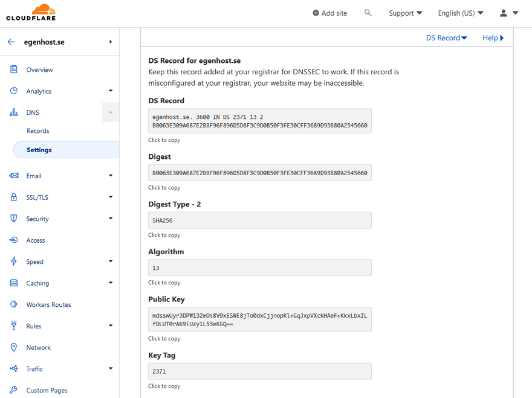The width and height of the screenshot is (532, 398).
Task: Click the Add site link text
Action: (334, 13)
